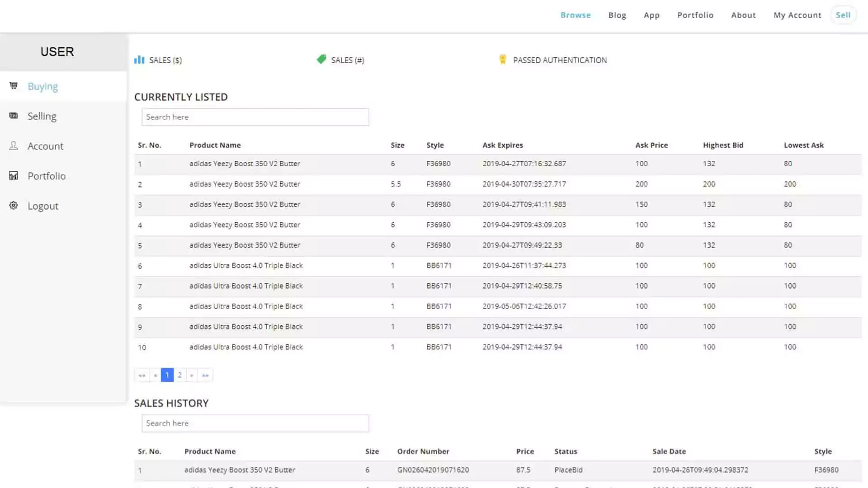This screenshot has width=868, height=488.
Task: Click ask price 200 in row 2
Action: click(x=641, y=184)
